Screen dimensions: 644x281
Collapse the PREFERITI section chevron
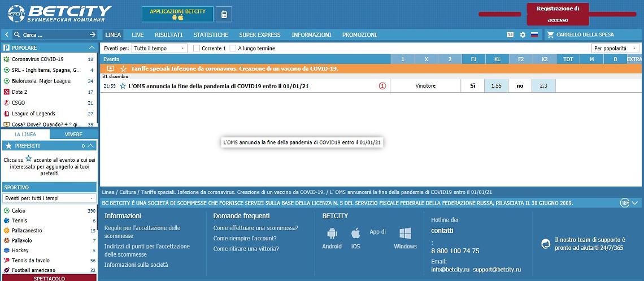(x=91, y=145)
